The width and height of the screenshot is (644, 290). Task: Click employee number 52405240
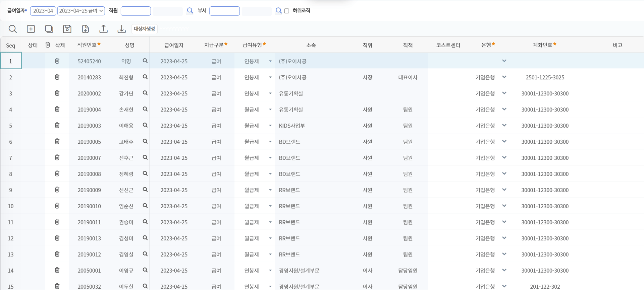[x=89, y=61]
